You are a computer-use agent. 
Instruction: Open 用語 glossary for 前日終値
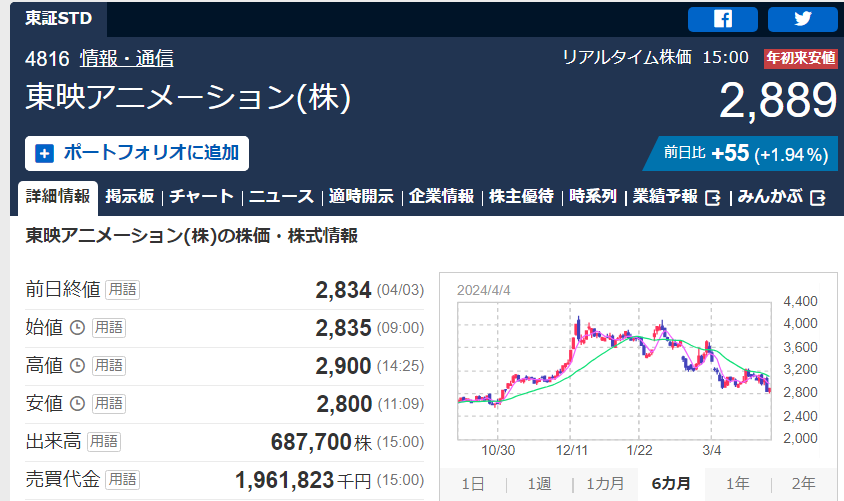122,290
